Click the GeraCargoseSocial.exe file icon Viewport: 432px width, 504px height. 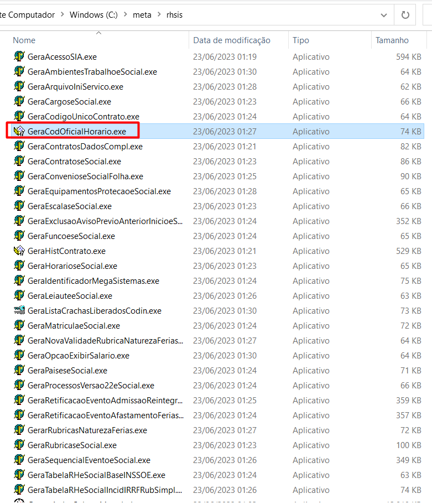click(x=19, y=101)
